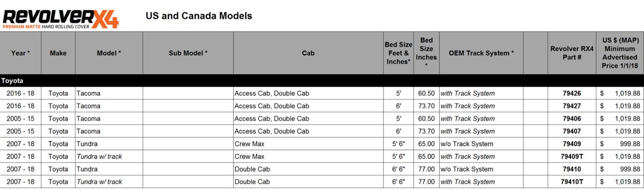Click the US and Canada Models title
Viewport: 644px width, 190px height.
[x=199, y=16]
